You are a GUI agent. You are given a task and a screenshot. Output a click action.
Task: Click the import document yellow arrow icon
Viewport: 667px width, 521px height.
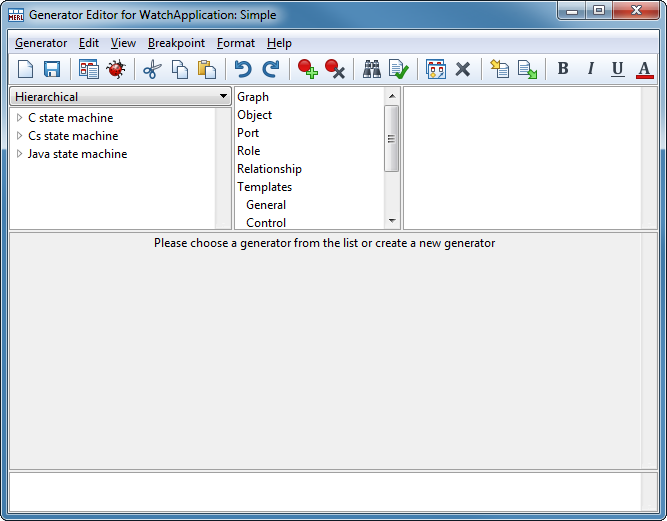[x=499, y=69]
